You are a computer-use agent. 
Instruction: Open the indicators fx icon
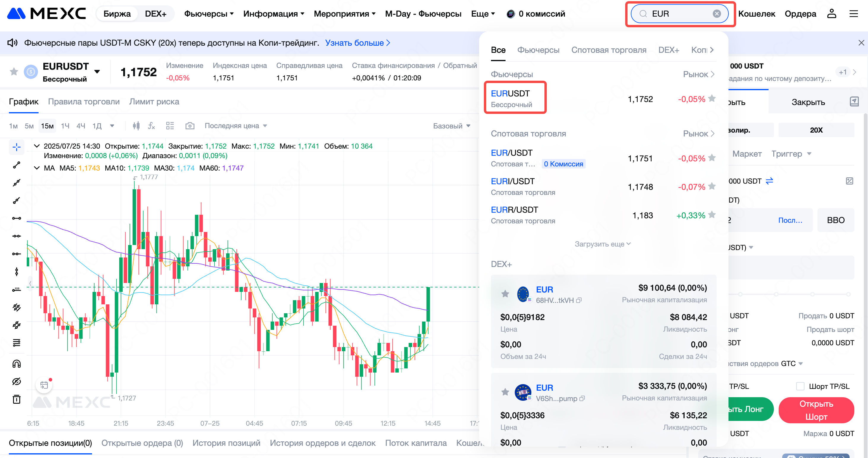[152, 125]
